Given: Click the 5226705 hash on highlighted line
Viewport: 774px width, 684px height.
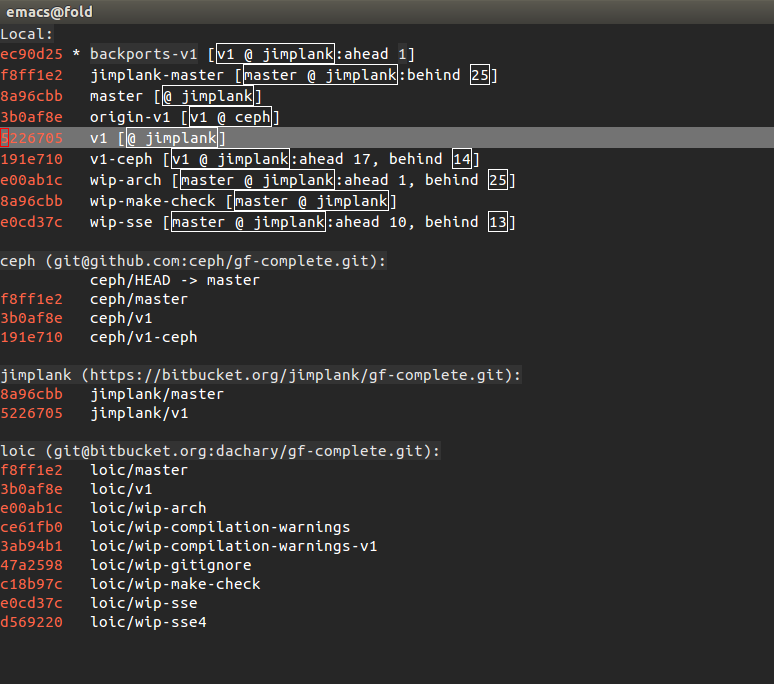Looking at the screenshot, I should click(32, 138).
